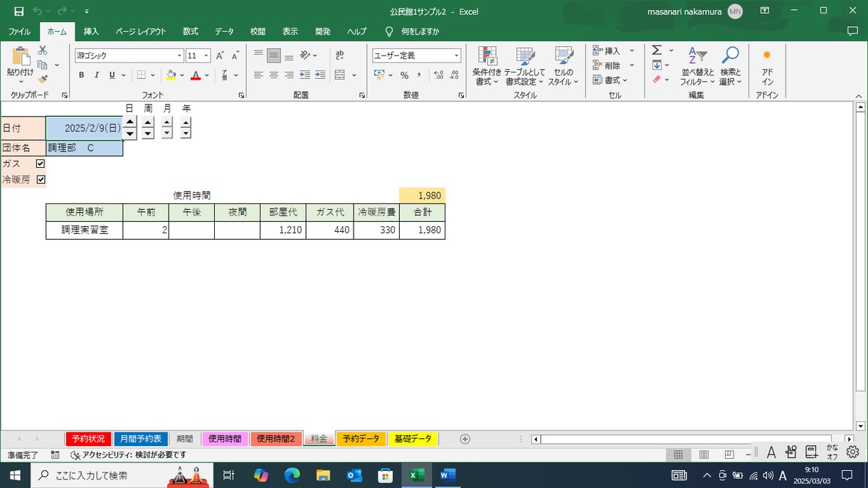The width and height of the screenshot is (868, 488).
Task: Click the Cut scissors icon
Action: click(x=43, y=51)
